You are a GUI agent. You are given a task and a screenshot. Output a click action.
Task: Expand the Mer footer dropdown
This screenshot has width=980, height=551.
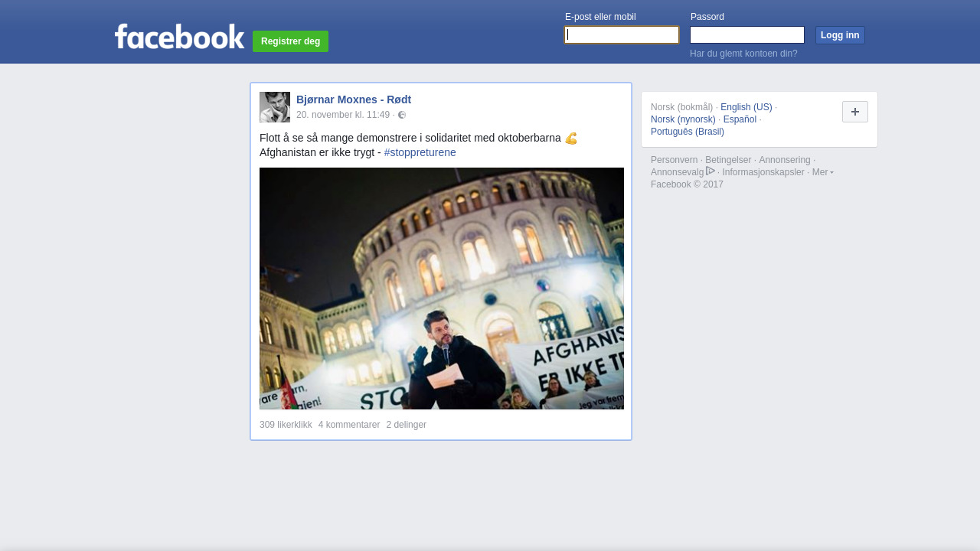point(822,172)
